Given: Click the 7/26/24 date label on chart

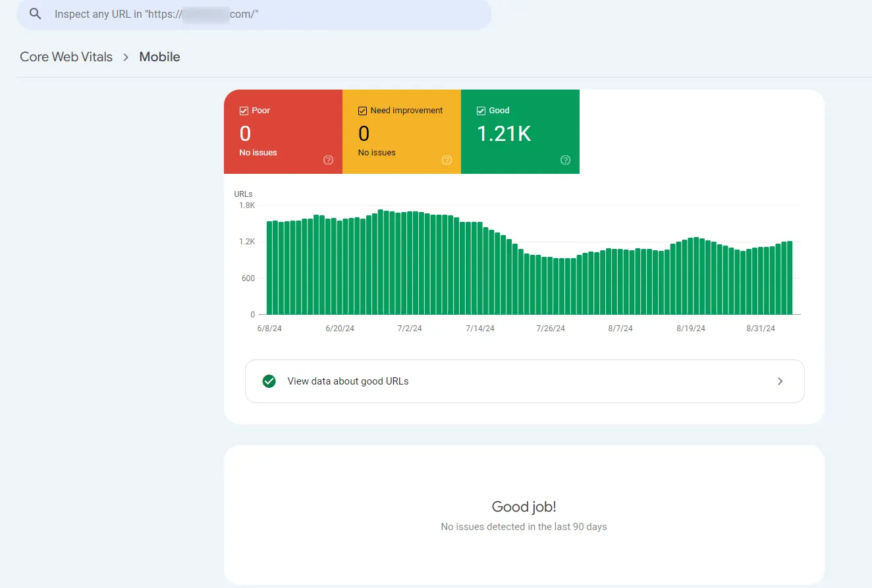Looking at the screenshot, I should tap(551, 329).
